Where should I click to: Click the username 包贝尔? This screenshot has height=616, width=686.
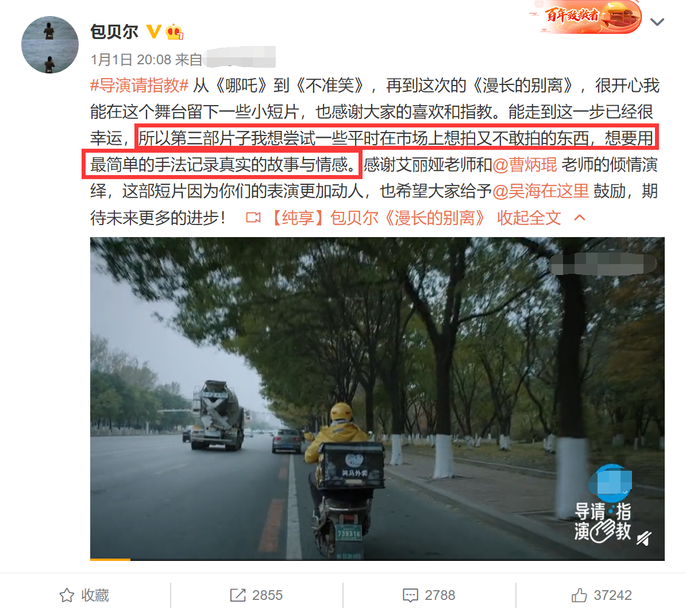pos(114,32)
